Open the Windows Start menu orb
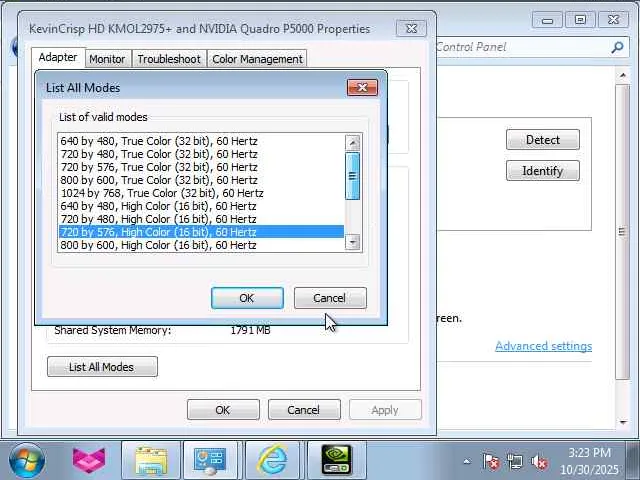The height and width of the screenshot is (480, 640). pos(27,460)
